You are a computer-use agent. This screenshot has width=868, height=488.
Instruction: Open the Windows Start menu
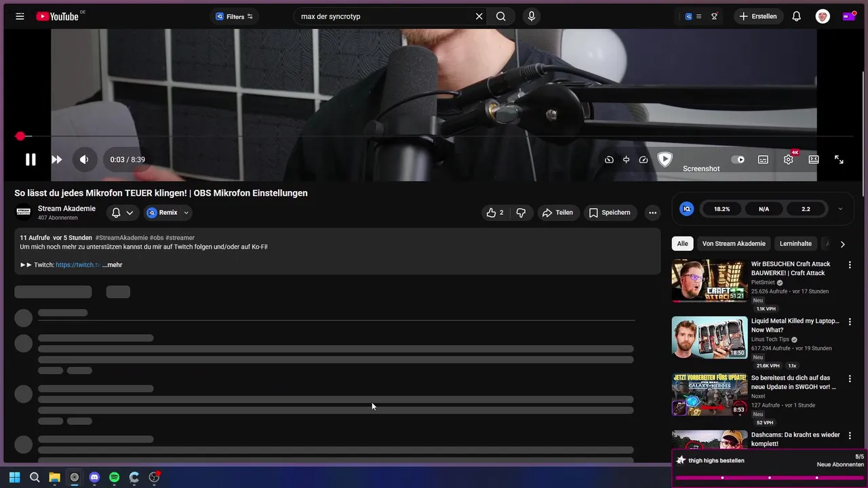point(14,477)
